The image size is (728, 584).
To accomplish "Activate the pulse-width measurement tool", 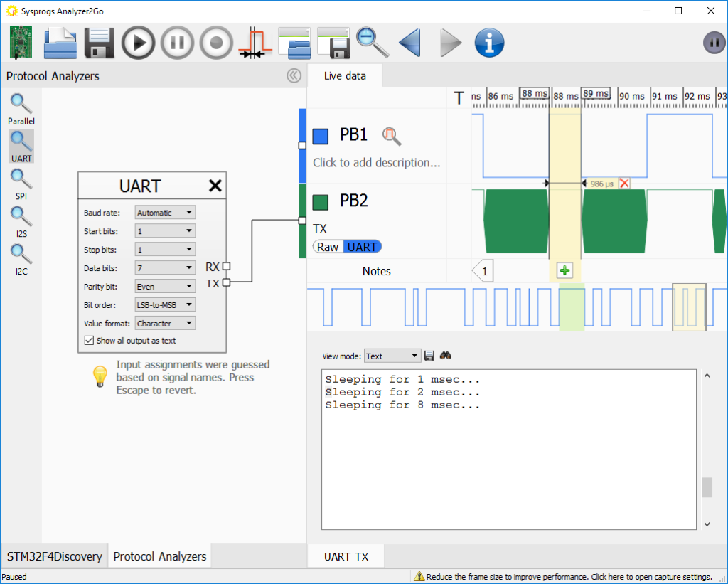I will pyautogui.click(x=255, y=43).
